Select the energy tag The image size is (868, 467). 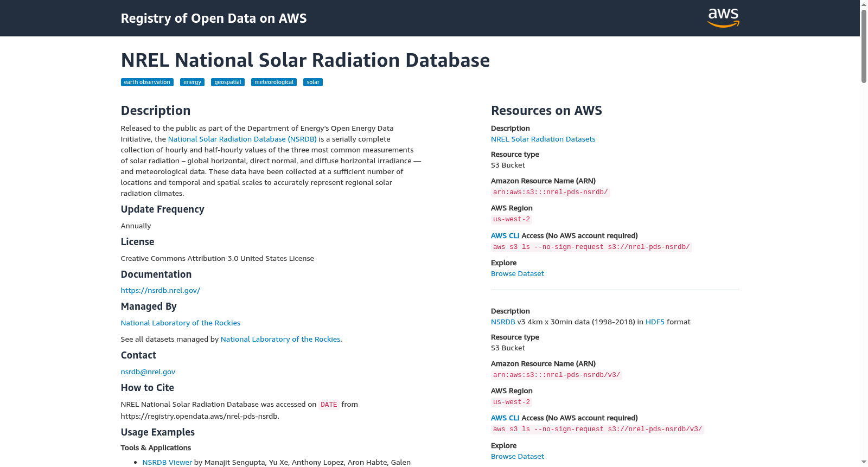point(192,82)
